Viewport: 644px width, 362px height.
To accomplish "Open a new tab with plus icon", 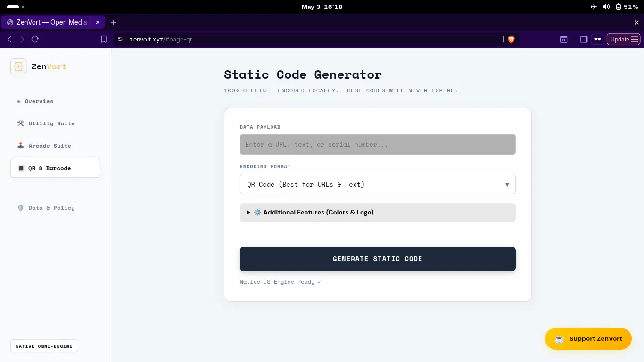I will tap(114, 22).
